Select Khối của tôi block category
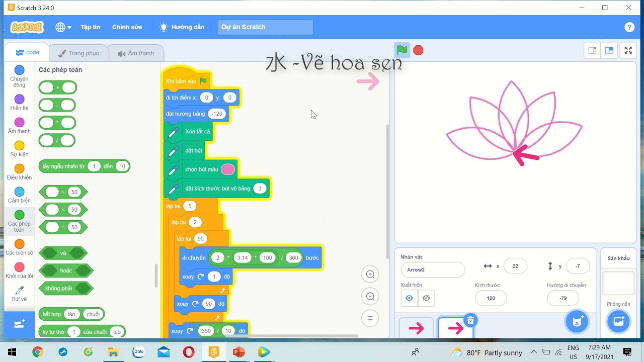Image resolution: width=644 pixels, height=362 pixels. coord(19,270)
